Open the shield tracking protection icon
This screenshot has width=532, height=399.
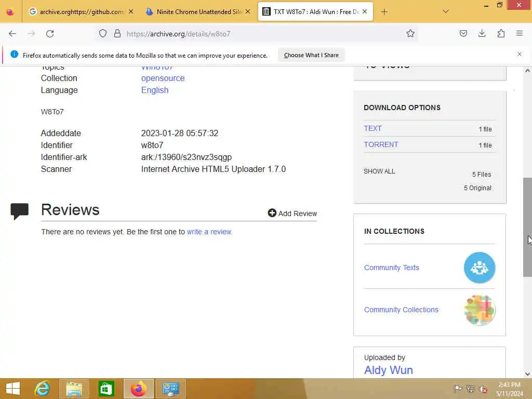coord(103,34)
